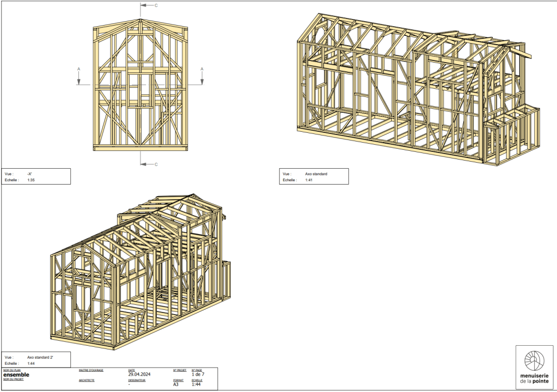557x392 pixels.
Task: Click the 'ARCHITECTE' heading in title block
Action: (x=87, y=380)
